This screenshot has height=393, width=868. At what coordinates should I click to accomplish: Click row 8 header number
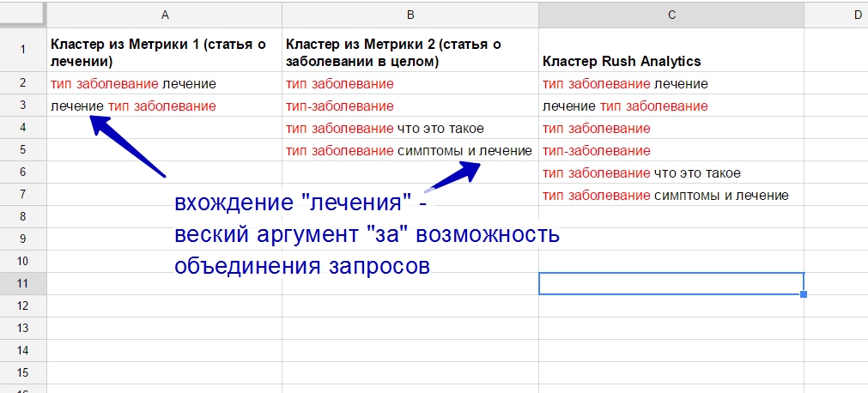pyautogui.click(x=23, y=216)
